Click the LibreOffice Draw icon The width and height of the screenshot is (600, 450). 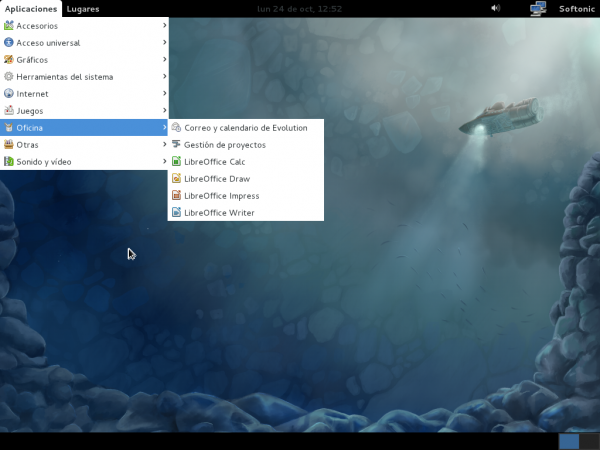[x=176, y=178]
